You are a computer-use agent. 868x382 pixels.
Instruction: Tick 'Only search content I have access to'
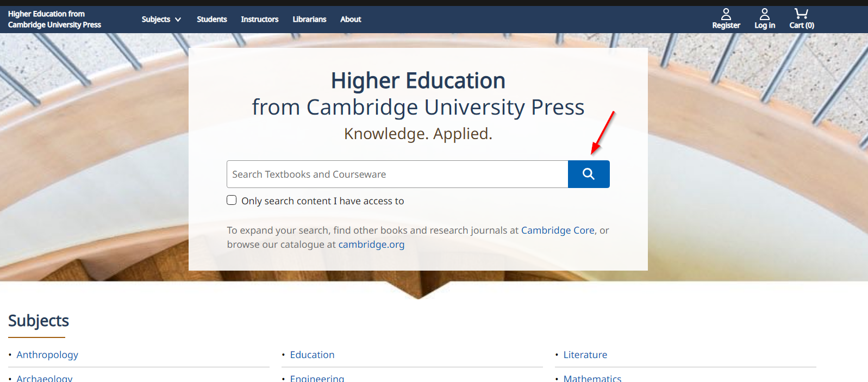[232, 200]
